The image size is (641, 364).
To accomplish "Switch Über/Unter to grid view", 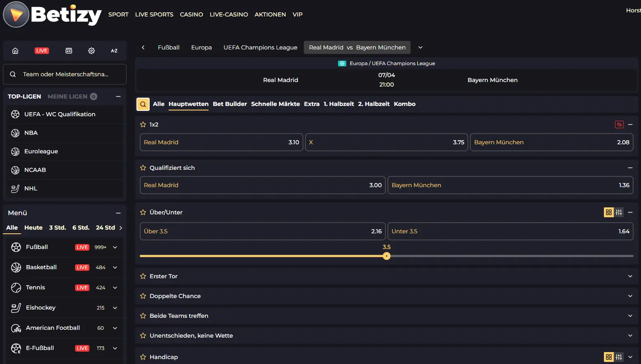I will (609, 212).
